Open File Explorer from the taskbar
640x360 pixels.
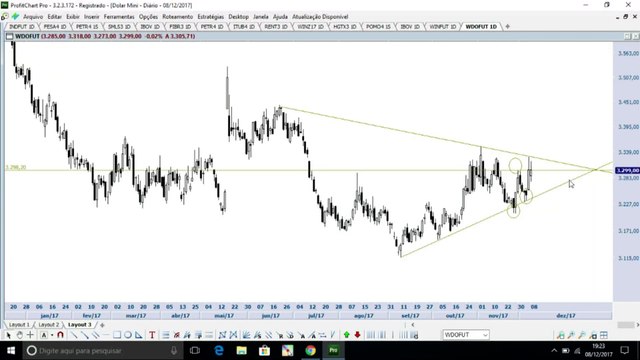tap(242, 350)
